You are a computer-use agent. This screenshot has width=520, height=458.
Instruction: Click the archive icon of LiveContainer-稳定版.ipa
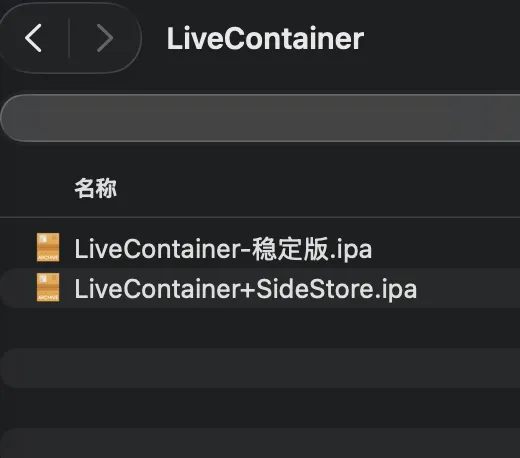[48, 247]
